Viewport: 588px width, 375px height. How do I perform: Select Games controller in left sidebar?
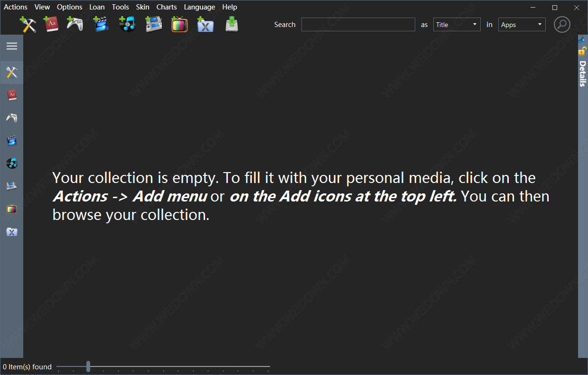pyautogui.click(x=12, y=118)
